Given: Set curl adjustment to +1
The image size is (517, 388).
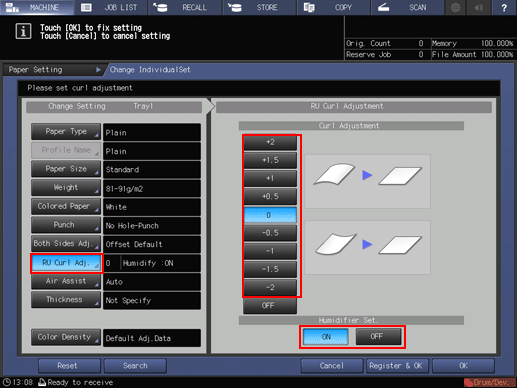Looking at the screenshot, I should pos(270,178).
